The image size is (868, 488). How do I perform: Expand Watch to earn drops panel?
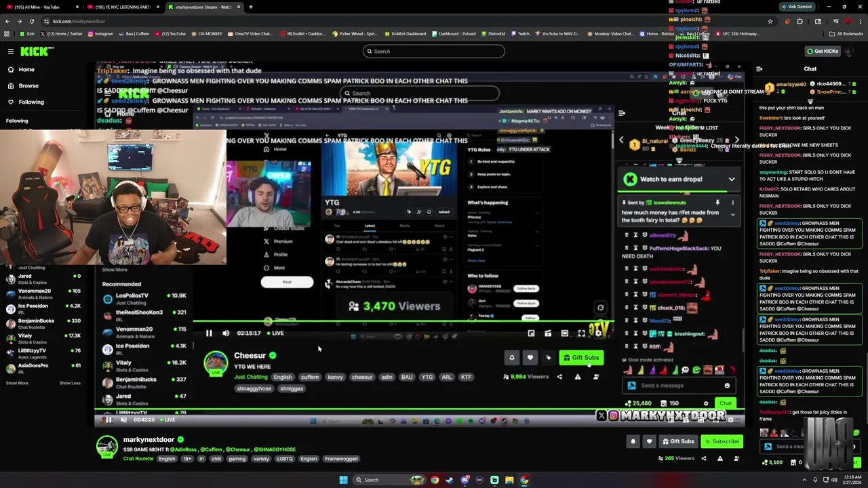pyautogui.click(x=732, y=180)
